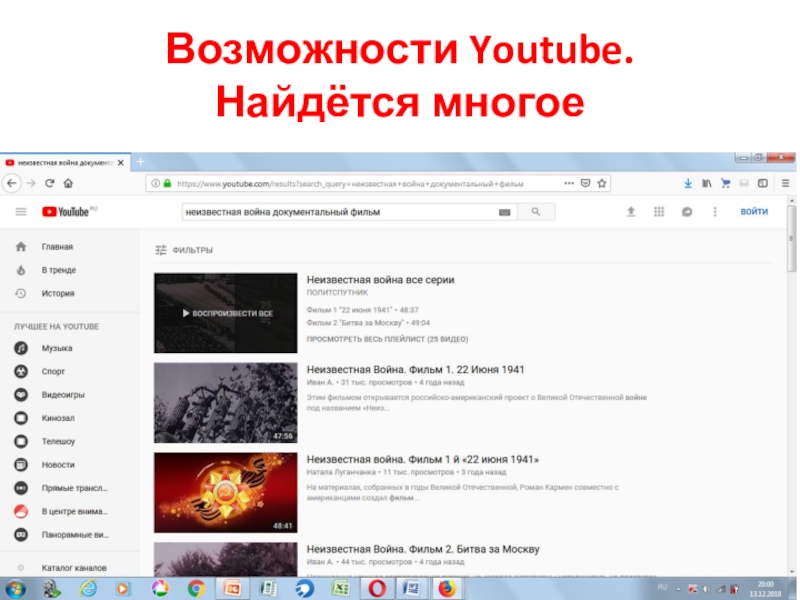
Task: Open Firefox downloads arrow icon
Action: point(688,183)
